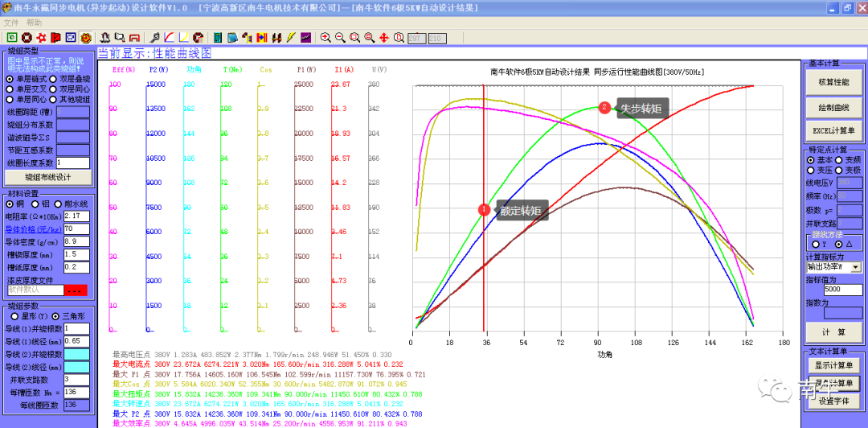Click the zoom in magnifier icon
Image resolution: width=868 pixels, height=428 pixels.
(325, 38)
